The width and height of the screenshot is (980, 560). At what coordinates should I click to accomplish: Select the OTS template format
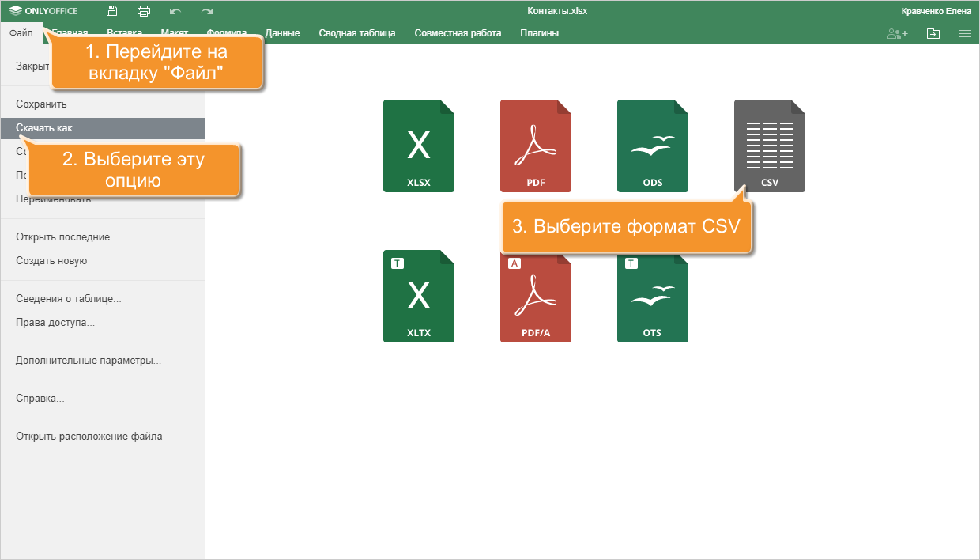pos(653,297)
